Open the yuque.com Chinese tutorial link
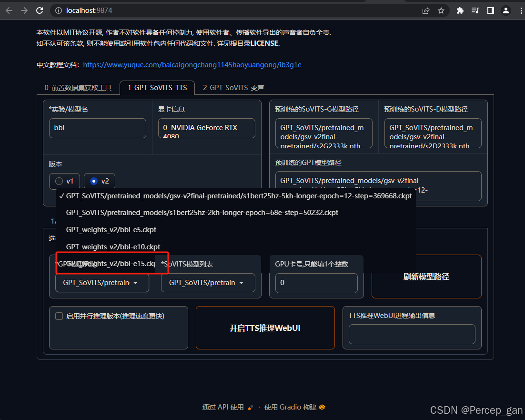The image size is (525, 420). point(192,65)
